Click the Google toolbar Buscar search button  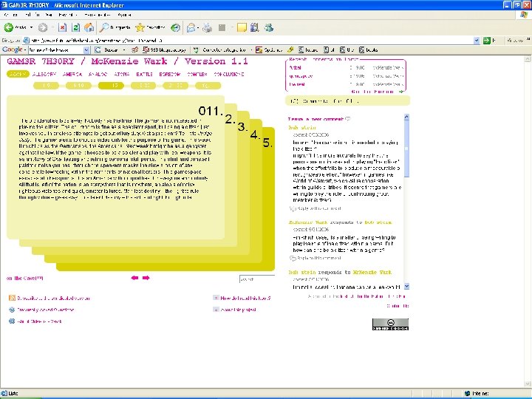(x=107, y=50)
